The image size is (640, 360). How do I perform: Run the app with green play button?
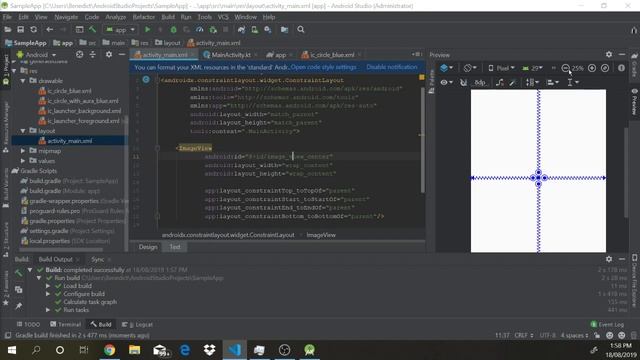pyautogui.click(x=147, y=29)
